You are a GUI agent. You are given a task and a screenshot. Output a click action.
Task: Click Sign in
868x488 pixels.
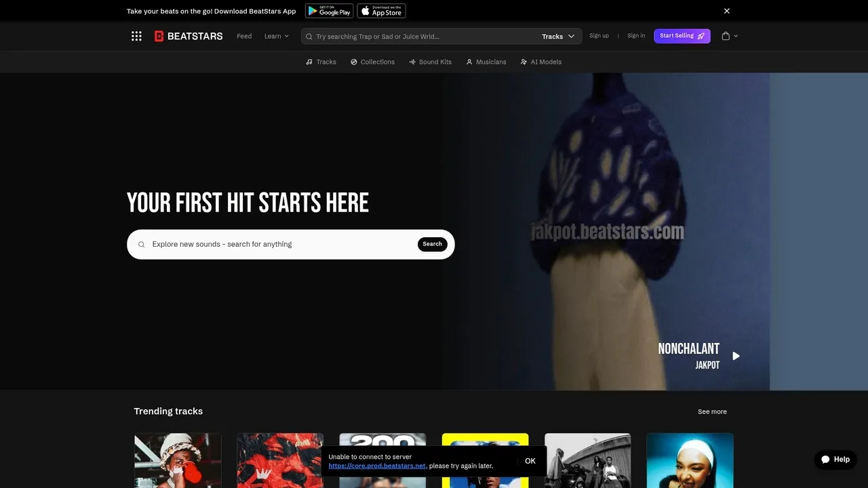pos(635,36)
